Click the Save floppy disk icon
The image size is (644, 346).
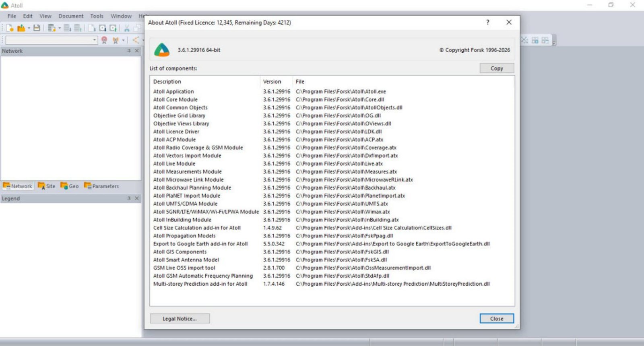click(x=37, y=28)
